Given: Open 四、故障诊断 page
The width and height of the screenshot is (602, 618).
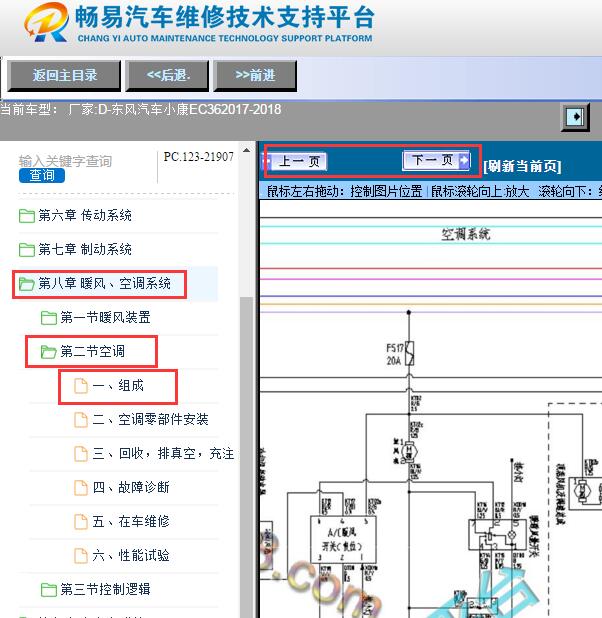Looking at the screenshot, I should point(131,488).
